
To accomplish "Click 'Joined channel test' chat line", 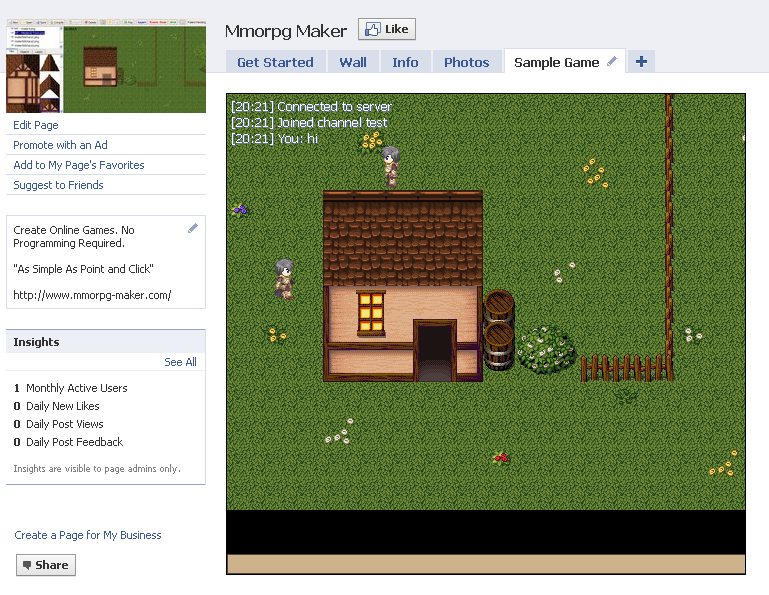I will (309, 123).
